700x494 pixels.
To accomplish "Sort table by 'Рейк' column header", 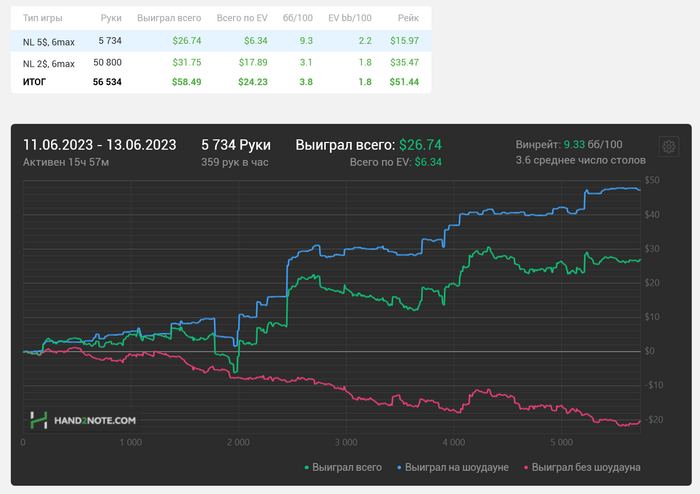I will tap(408, 18).
